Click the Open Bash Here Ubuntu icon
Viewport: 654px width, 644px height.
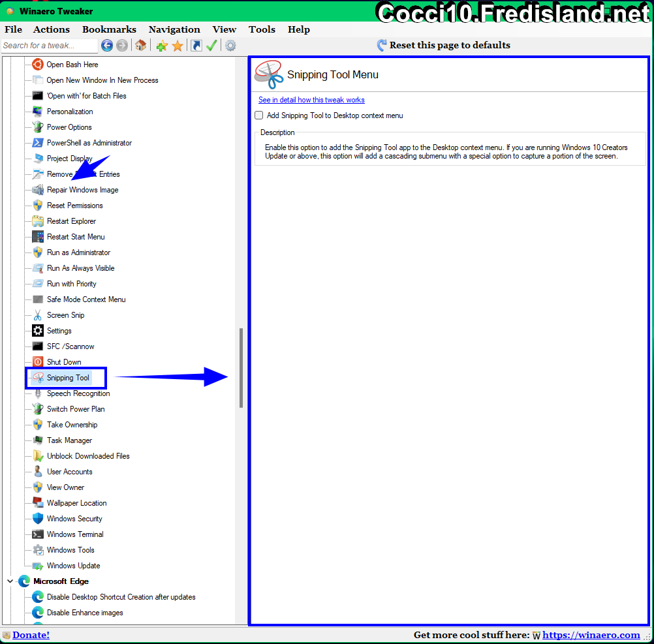tap(38, 64)
